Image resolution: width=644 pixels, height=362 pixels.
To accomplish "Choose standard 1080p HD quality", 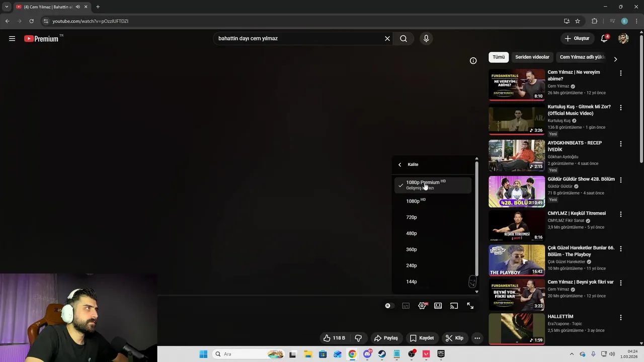I will tap(433, 201).
